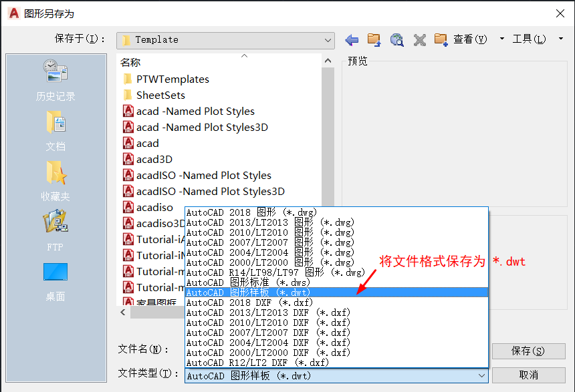Choose AutoCAD 2010/LT2010 图形 (*.dwg) type
This screenshot has width=575, height=392.
[336, 232]
